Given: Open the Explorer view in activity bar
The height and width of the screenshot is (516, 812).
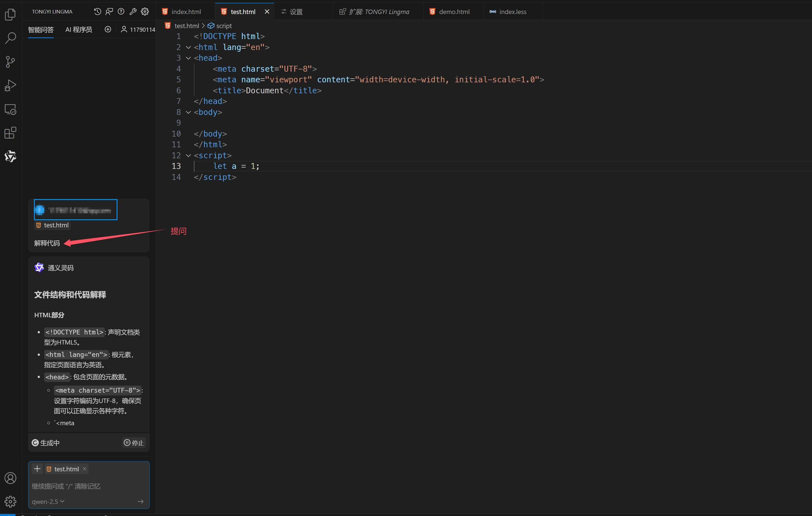Looking at the screenshot, I should [x=10, y=14].
